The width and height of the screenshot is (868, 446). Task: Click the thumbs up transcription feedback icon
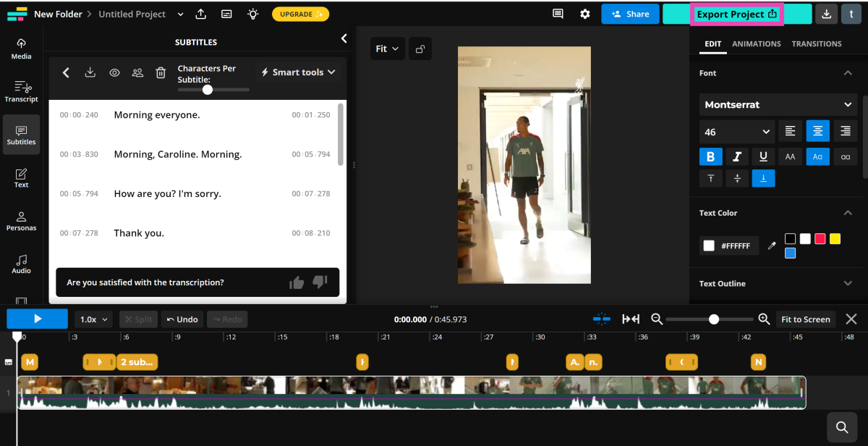(x=297, y=282)
